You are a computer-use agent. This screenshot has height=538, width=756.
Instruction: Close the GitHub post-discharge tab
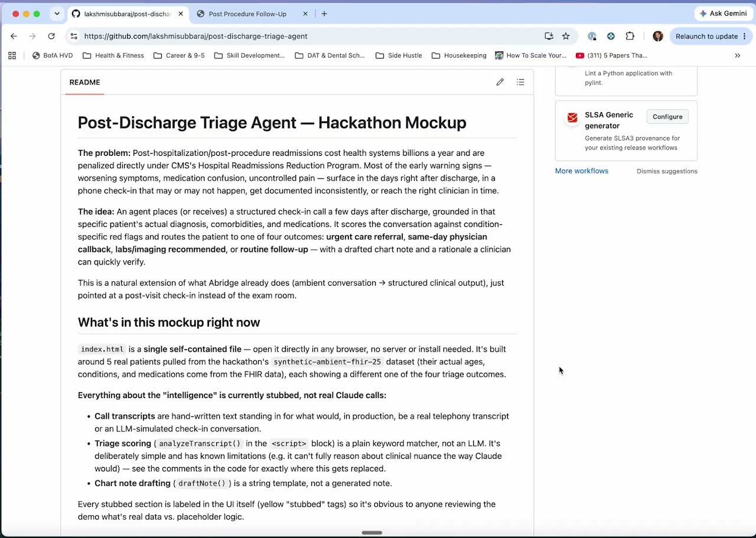point(181,14)
